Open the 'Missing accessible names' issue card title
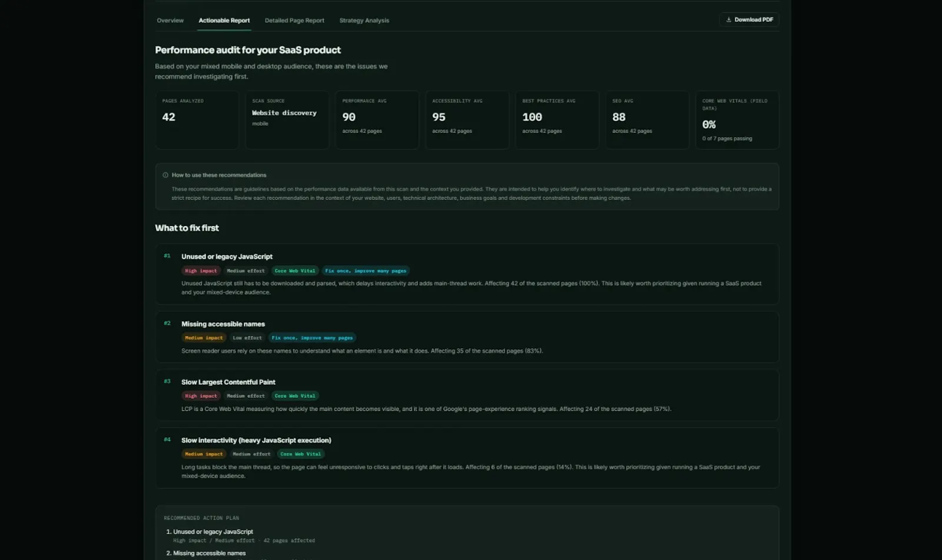The image size is (942, 560). [223, 324]
